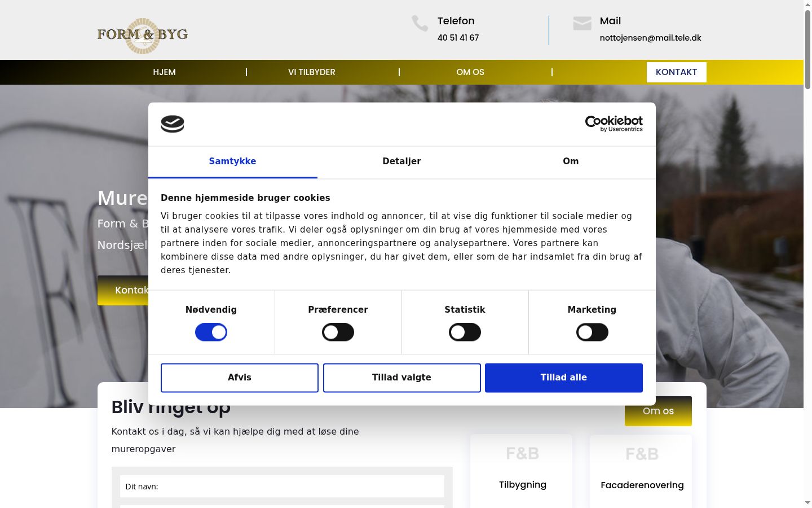The width and height of the screenshot is (812, 508).
Task: Open the Tilbygning service card
Action: 522,471
